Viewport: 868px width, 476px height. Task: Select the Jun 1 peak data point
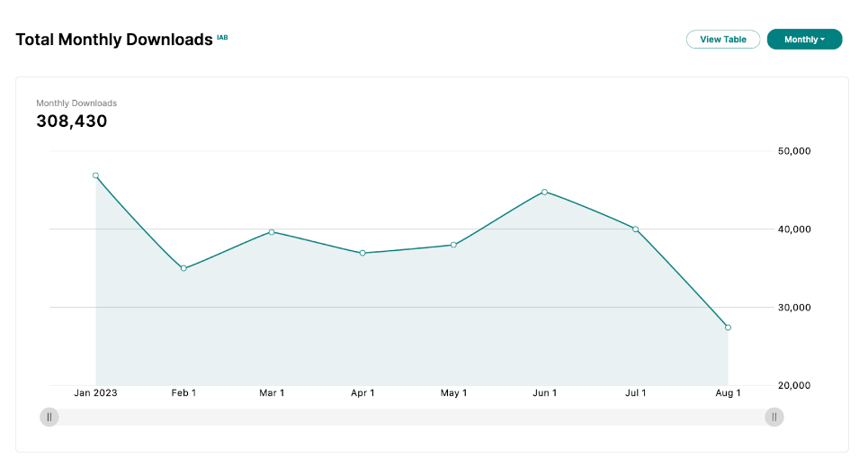tap(544, 192)
